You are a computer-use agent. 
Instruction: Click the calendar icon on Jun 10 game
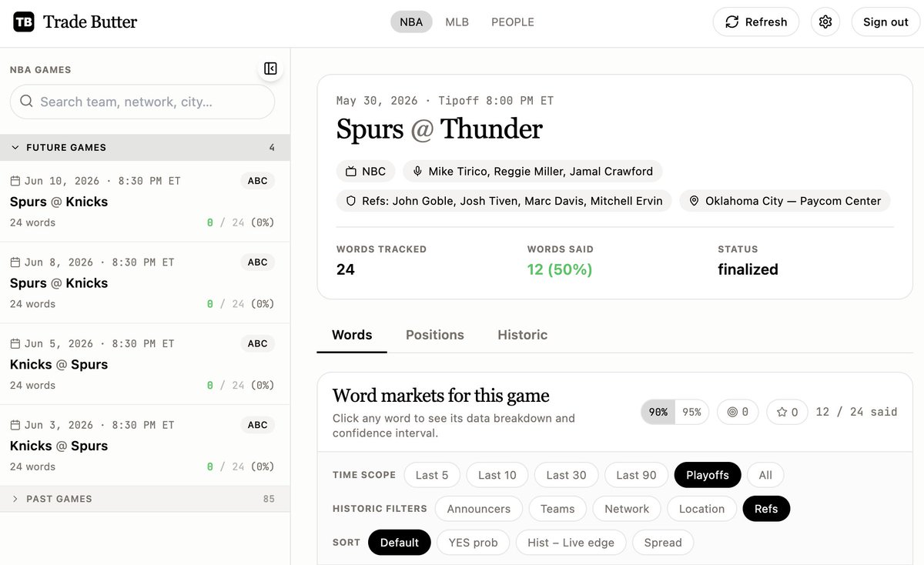tap(15, 181)
